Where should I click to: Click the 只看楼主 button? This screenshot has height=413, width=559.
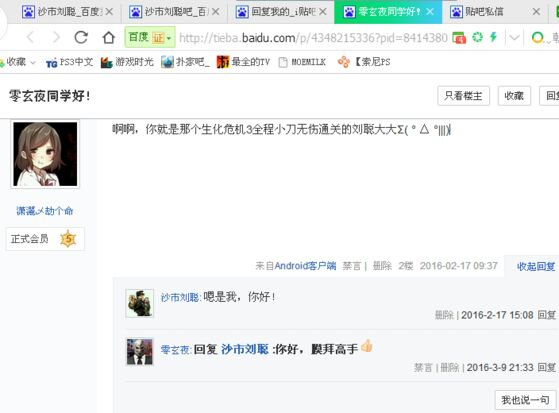point(463,96)
